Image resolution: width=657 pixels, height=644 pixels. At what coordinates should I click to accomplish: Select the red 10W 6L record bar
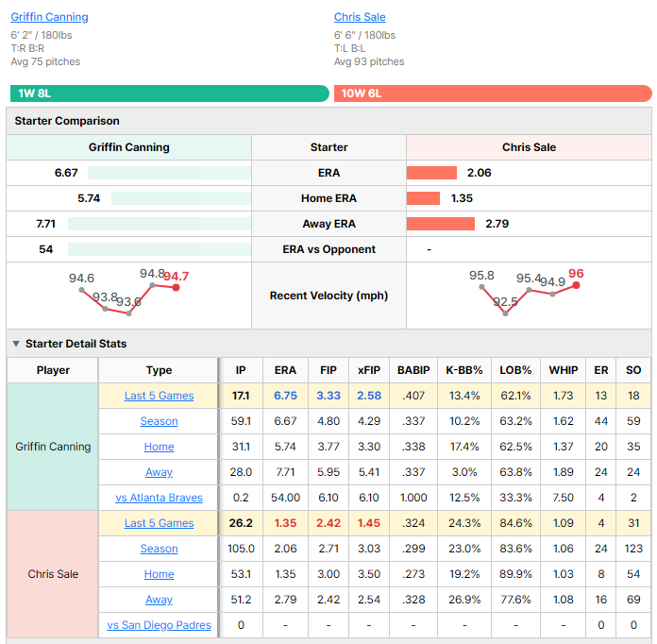493,93
